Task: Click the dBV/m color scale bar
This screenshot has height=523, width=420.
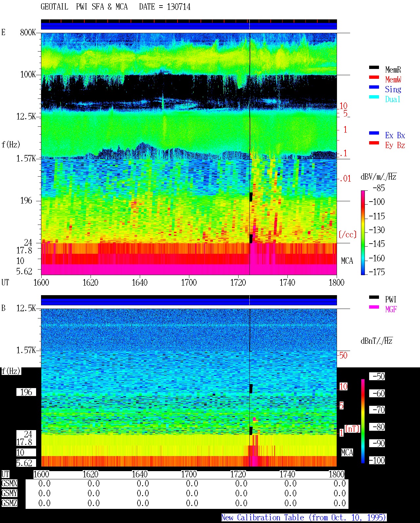Action: point(363,233)
